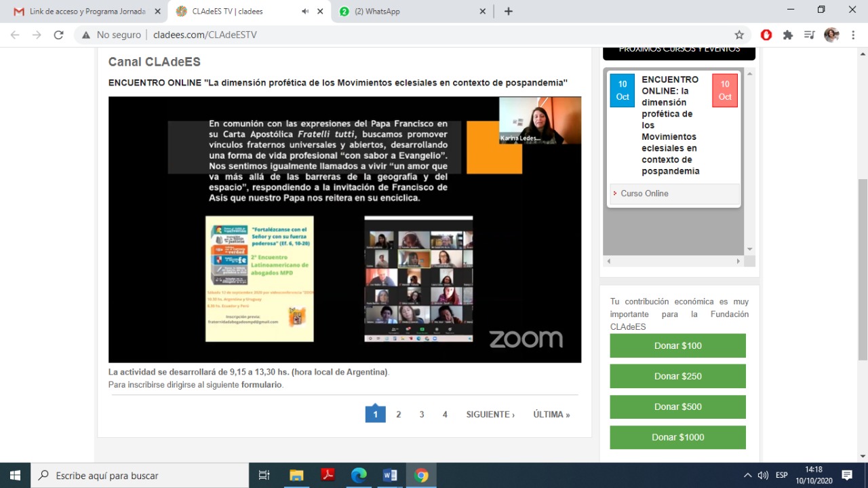Open the Windows Start menu
This screenshot has width=868, height=488.
click(15, 475)
